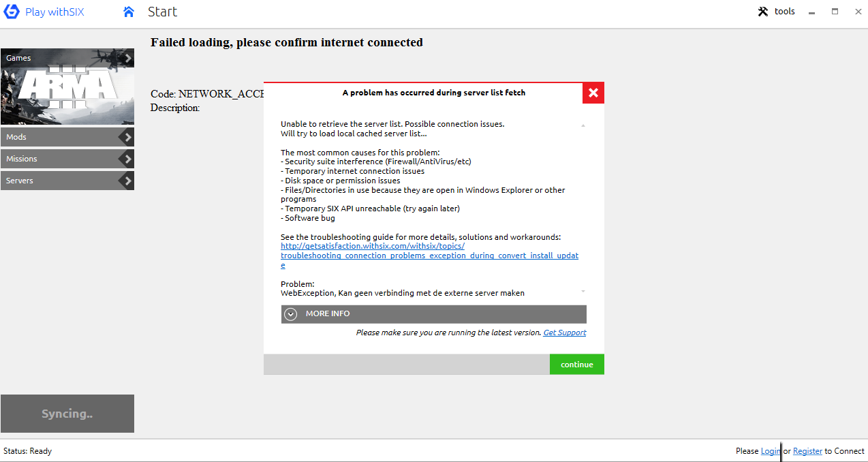The width and height of the screenshot is (868, 462).
Task: Expand the MORE INFO section
Action: [x=433, y=314]
